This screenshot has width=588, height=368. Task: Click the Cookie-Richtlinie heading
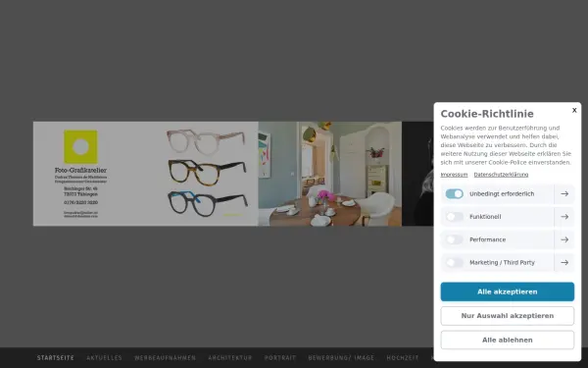tap(487, 114)
